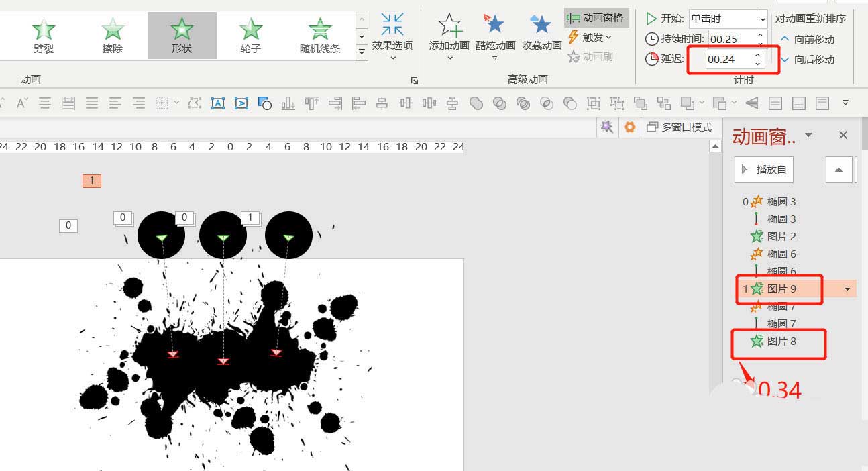The width and height of the screenshot is (868, 471).
Task: Open dropdown arrow on 图片 9 item
Action: 847,289
